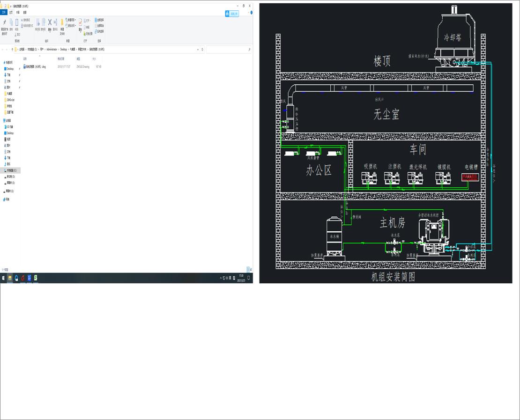This screenshot has width=520, height=420.
Task: Click Local Disk (C:) in breadcrumb
Action: tap(32, 49)
